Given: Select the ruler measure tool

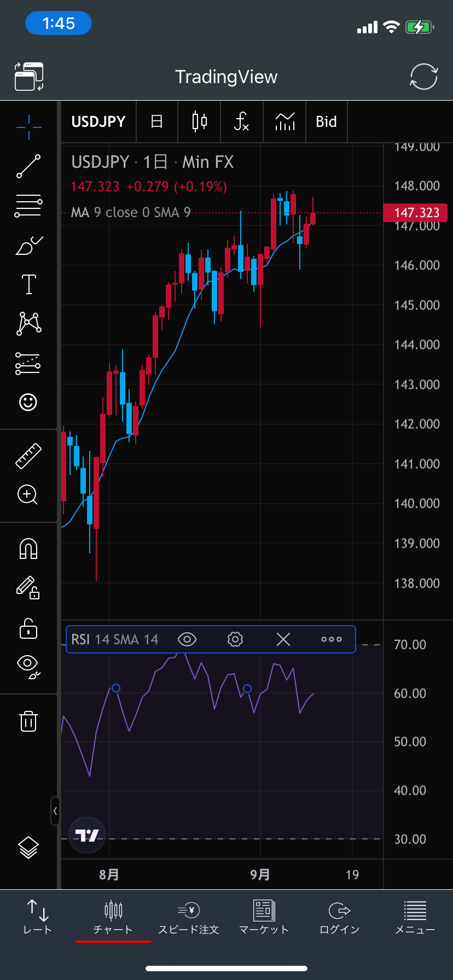Looking at the screenshot, I should pyautogui.click(x=28, y=456).
